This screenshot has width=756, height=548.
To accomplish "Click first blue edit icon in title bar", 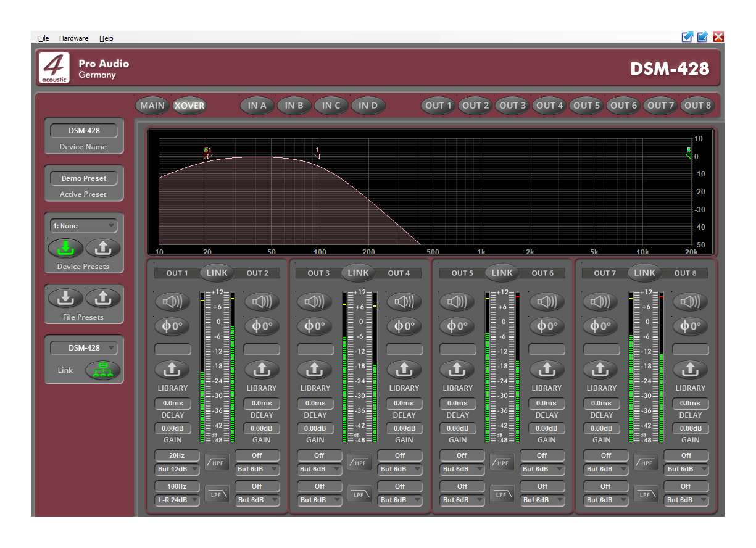I will point(687,37).
